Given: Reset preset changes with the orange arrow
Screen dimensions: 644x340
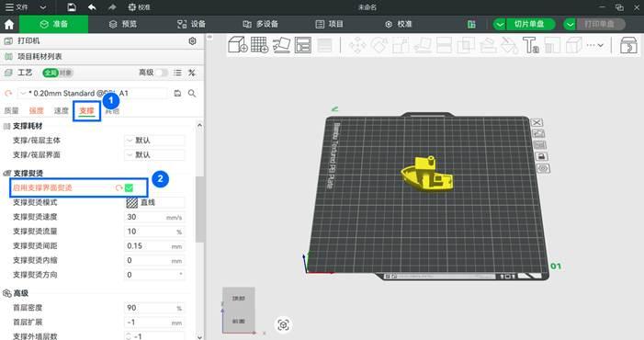Looking at the screenshot, I should [x=8, y=94].
